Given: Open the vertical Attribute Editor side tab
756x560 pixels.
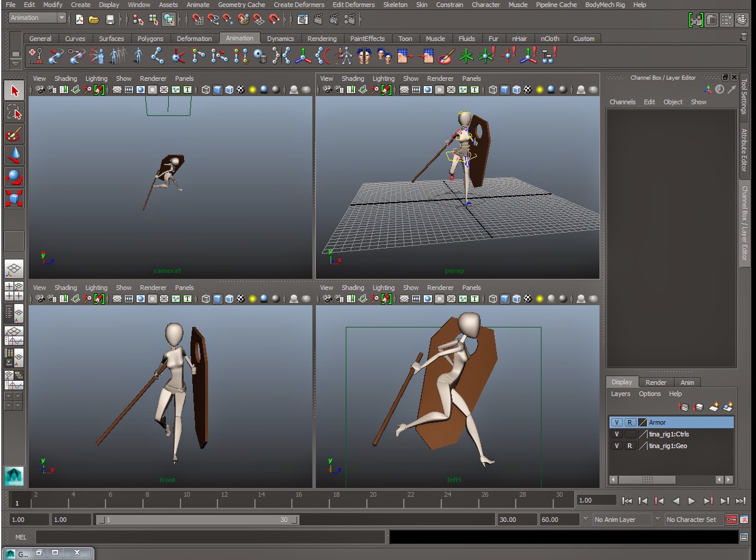Looking at the screenshot, I should point(744,150).
